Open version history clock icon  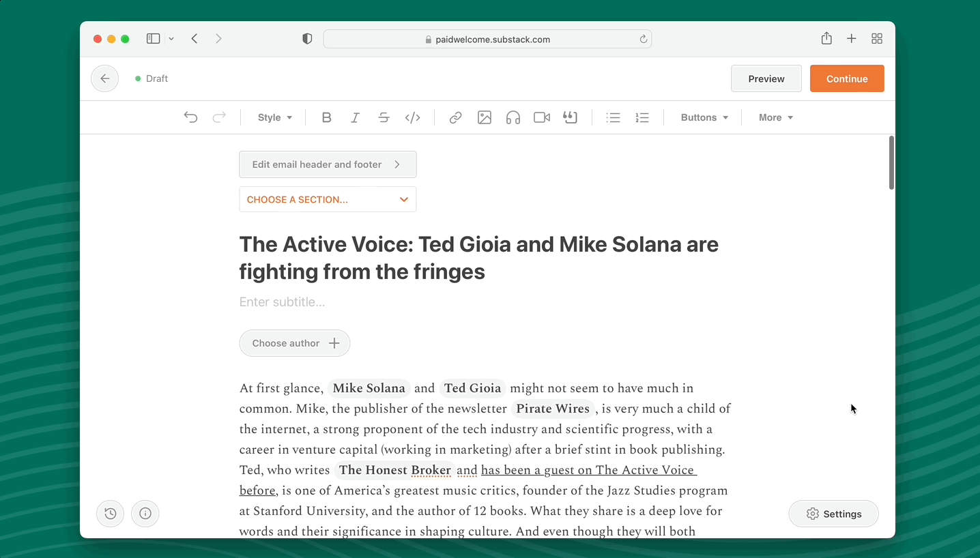pos(111,514)
